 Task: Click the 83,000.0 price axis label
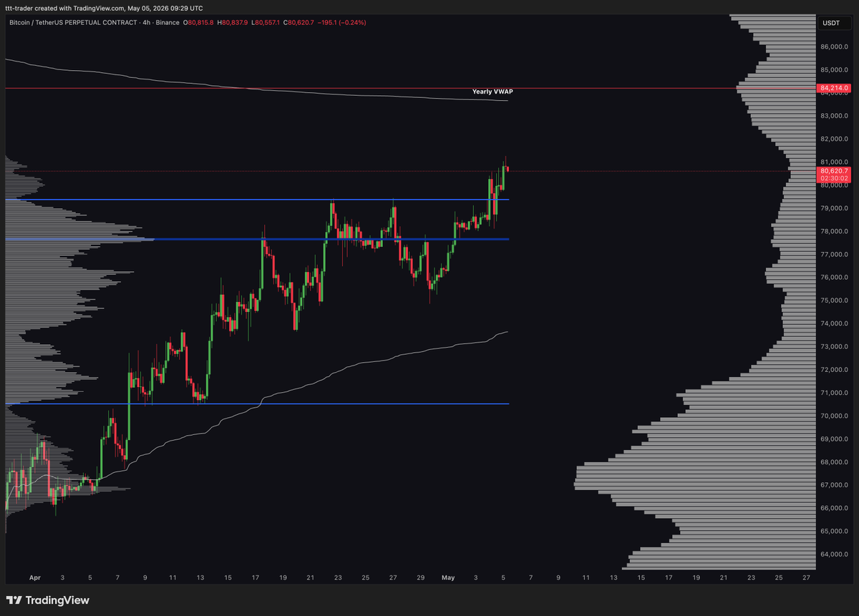(x=835, y=116)
